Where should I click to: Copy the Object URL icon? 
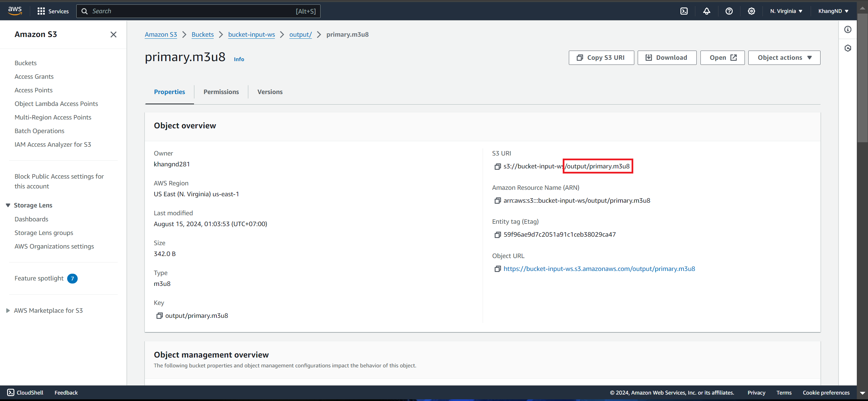point(497,269)
